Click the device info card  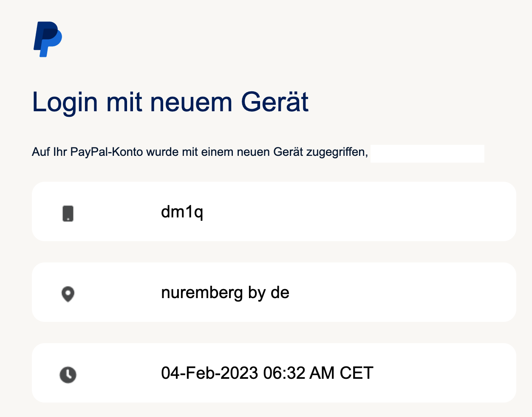coord(274,211)
